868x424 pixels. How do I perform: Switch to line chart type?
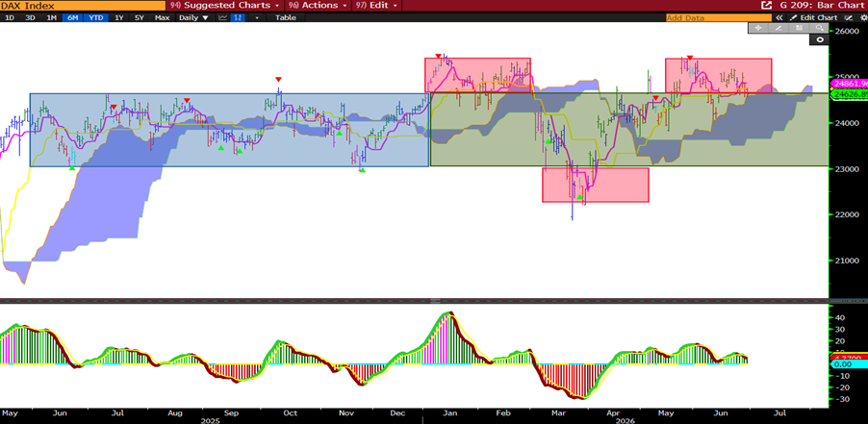223,17
